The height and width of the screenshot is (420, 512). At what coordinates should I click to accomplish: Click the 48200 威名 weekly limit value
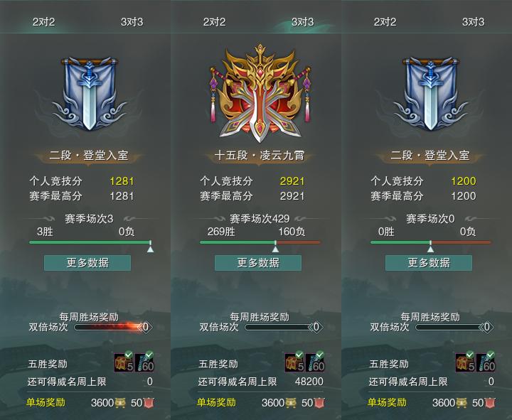(x=309, y=382)
